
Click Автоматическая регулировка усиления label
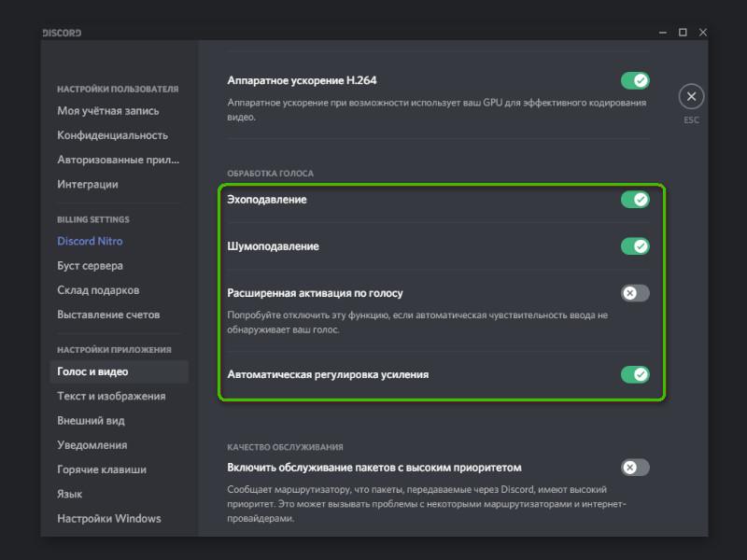pos(328,374)
